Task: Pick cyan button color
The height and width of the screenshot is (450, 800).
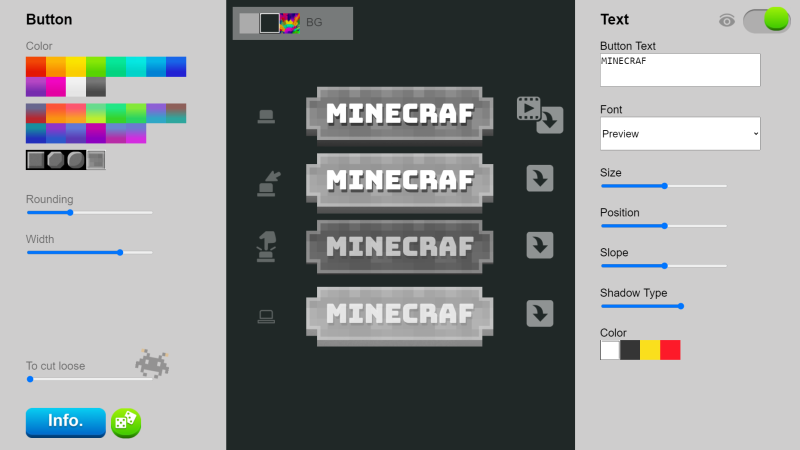Action: 136,67
